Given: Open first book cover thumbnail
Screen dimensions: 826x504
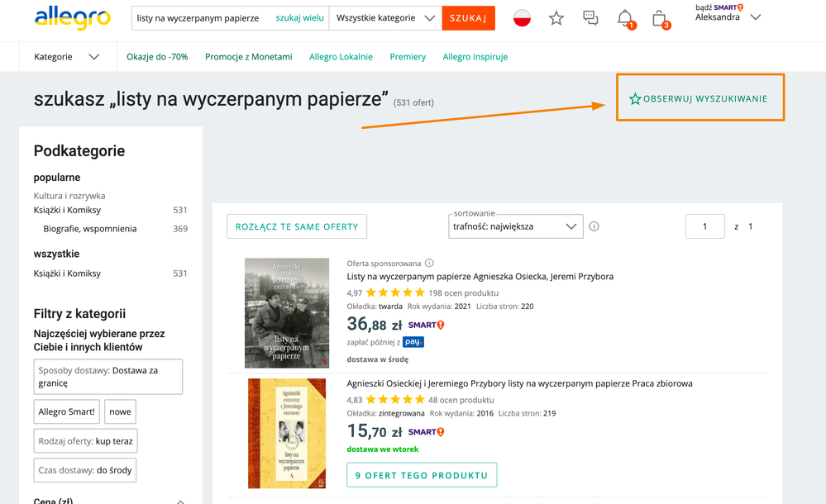Looking at the screenshot, I should [x=287, y=313].
